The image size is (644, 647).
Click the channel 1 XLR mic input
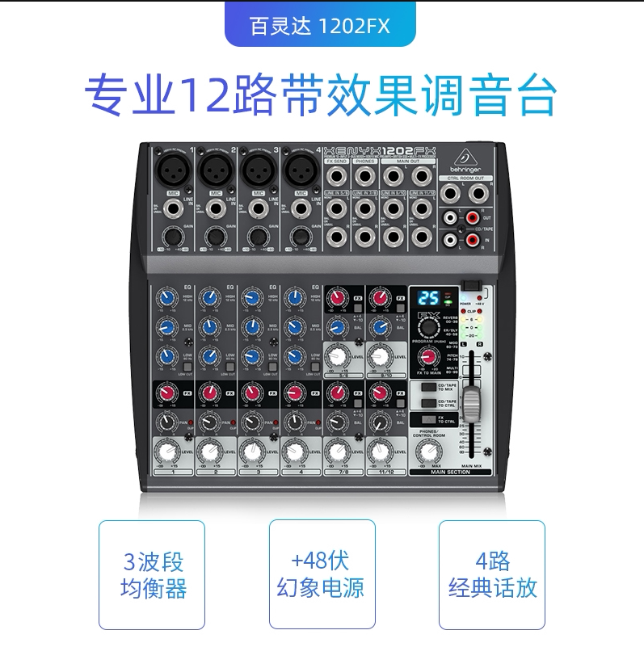(x=173, y=169)
